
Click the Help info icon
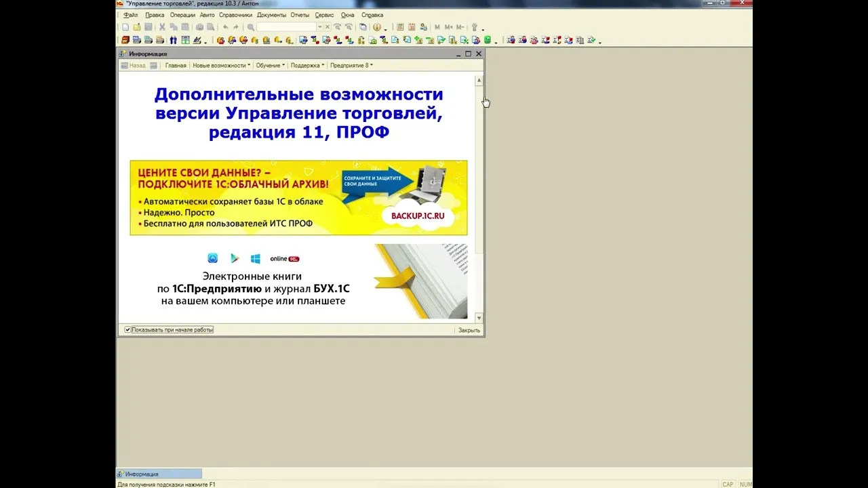coord(377,27)
